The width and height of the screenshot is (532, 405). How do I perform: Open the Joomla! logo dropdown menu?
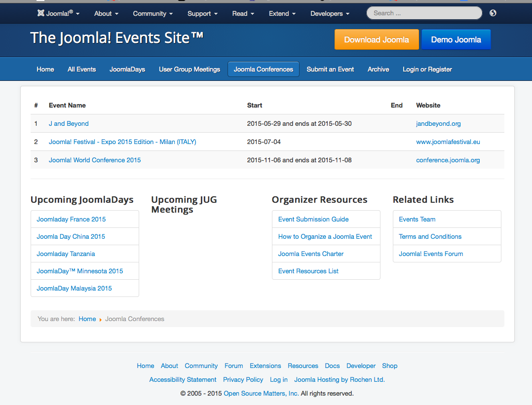(x=58, y=14)
